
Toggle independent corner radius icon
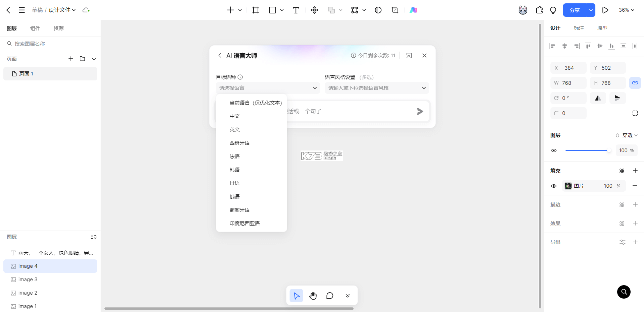(635, 113)
